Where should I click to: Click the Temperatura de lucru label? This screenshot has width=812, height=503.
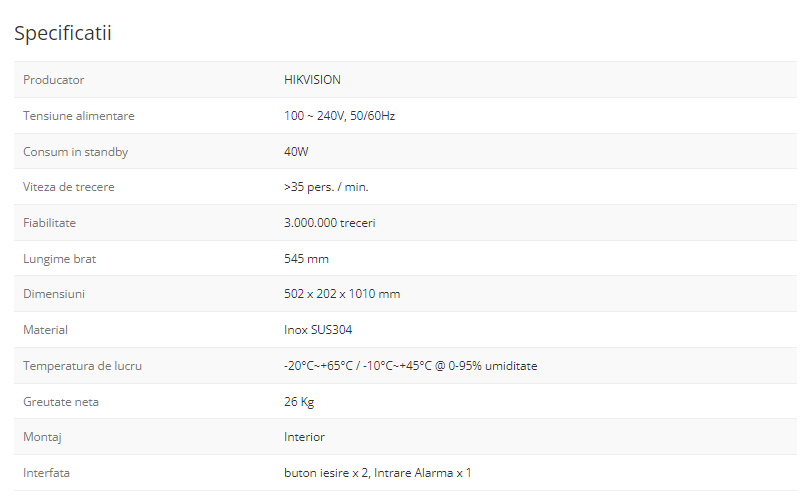tap(82, 366)
